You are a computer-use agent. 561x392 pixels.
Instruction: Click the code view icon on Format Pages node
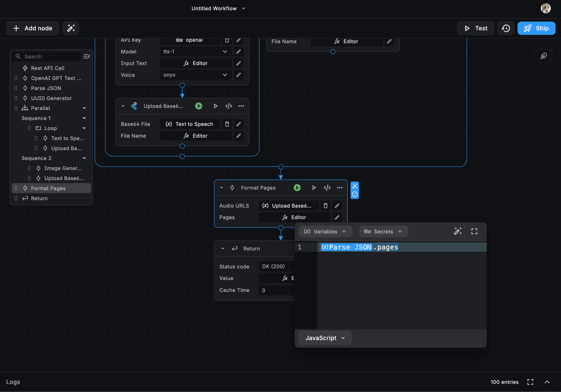coord(327,188)
